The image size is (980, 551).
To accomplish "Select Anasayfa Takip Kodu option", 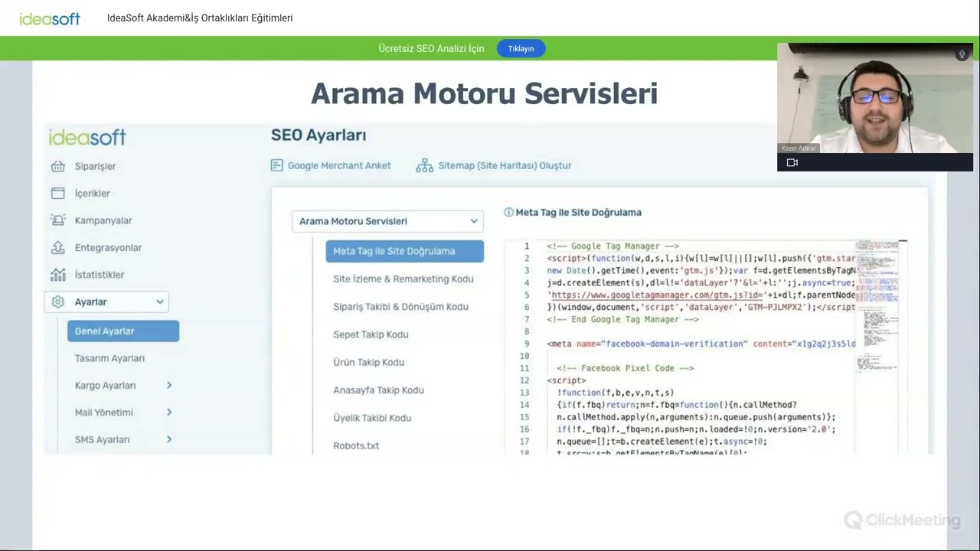I will point(378,390).
